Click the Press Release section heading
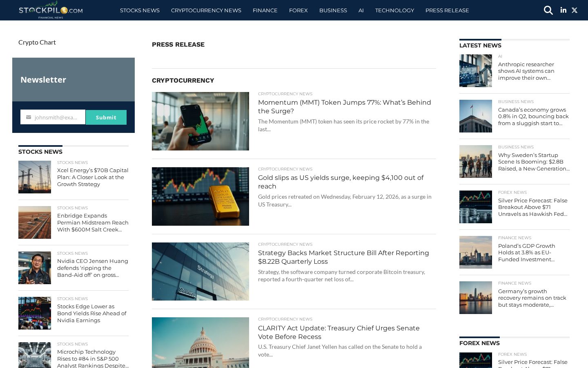 point(178,45)
